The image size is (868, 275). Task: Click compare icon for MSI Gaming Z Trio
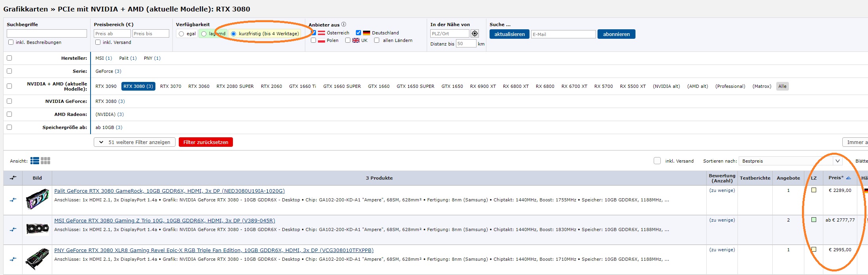pos(13,229)
